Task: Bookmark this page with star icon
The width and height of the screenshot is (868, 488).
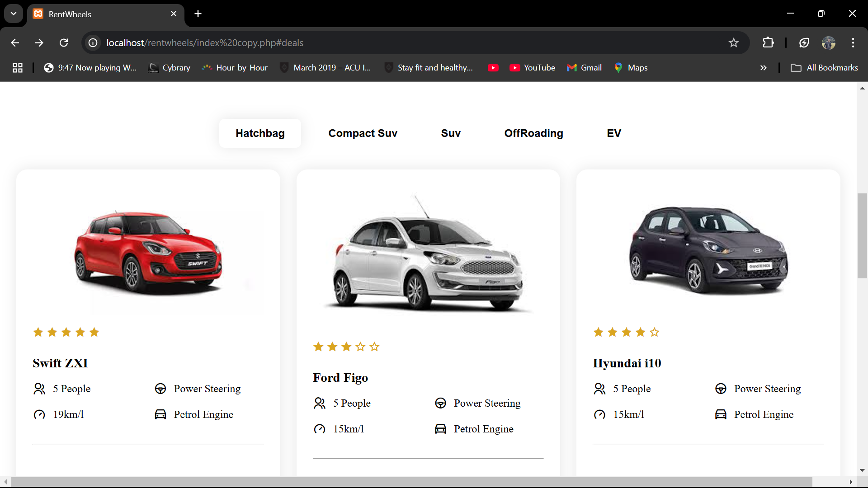Action: [733, 42]
